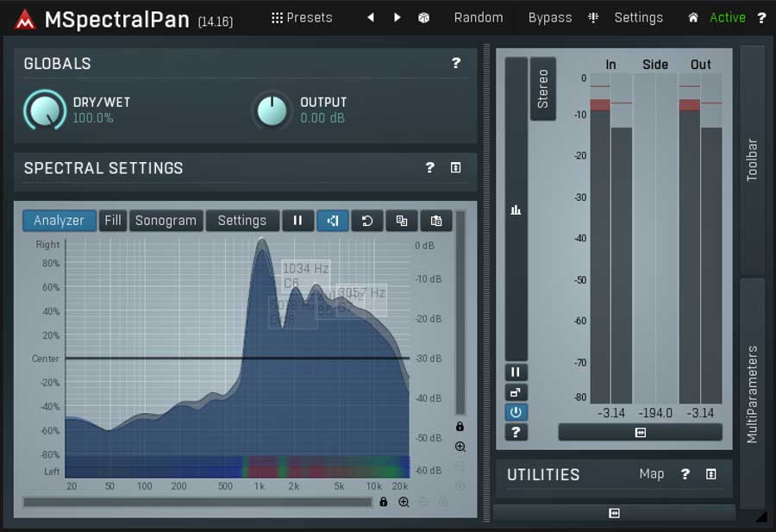Click the vertical zoom in magnifier
The image size is (776, 532).
(x=460, y=447)
